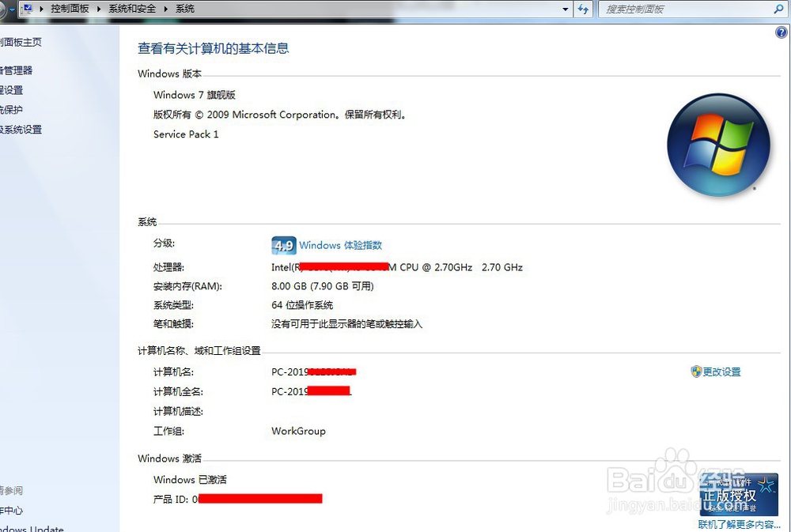Click the 'Service Pack 1' text
This screenshot has height=532, width=791.
186,134
